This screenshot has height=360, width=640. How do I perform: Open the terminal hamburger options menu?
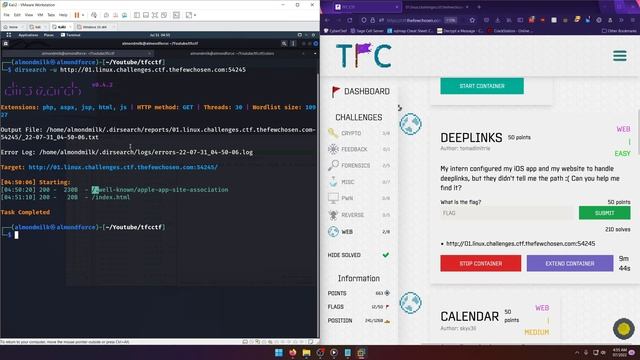pyautogui.click(x=293, y=43)
